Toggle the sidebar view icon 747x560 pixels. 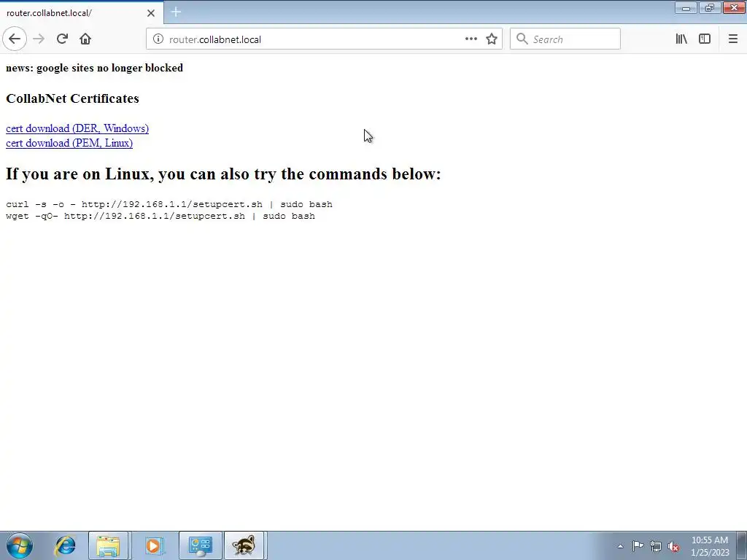coord(705,39)
